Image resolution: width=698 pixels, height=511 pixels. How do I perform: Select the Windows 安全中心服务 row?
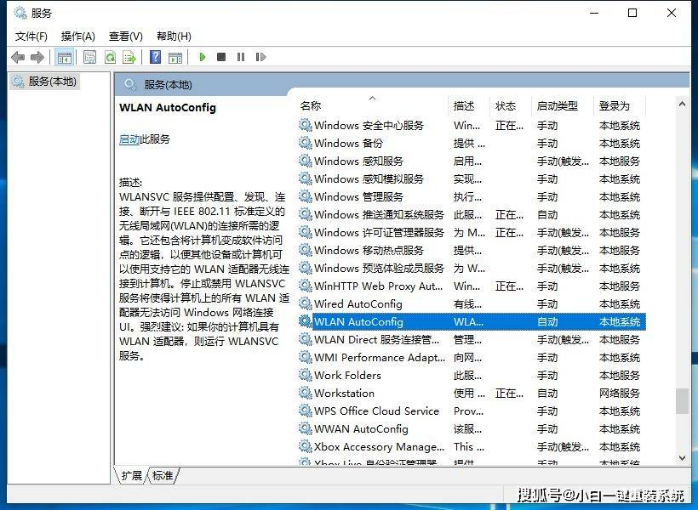[471, 126]
